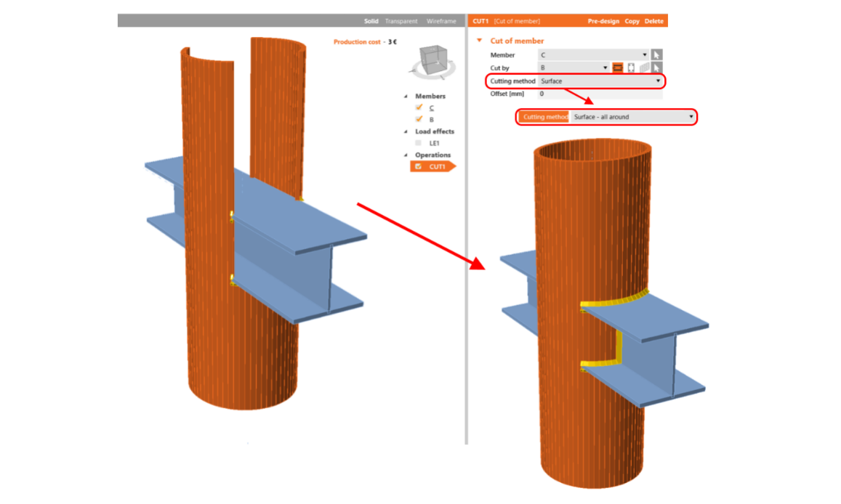
Task: Click the pick cursor icon beside Cut by
Action: coord(656,68)
